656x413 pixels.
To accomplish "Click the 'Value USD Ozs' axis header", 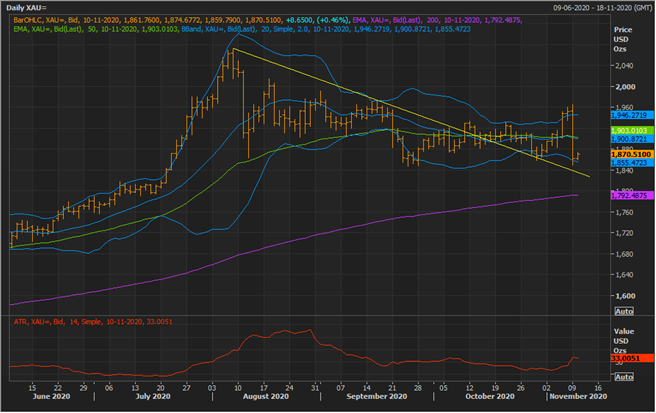I will pos(624,341).
